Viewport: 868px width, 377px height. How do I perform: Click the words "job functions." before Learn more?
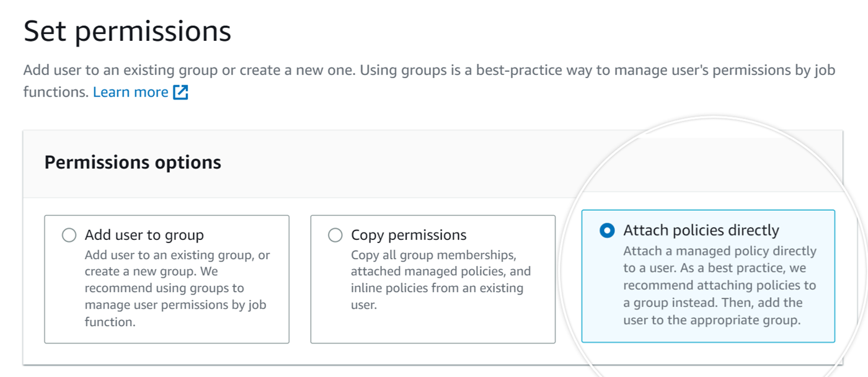56,92
